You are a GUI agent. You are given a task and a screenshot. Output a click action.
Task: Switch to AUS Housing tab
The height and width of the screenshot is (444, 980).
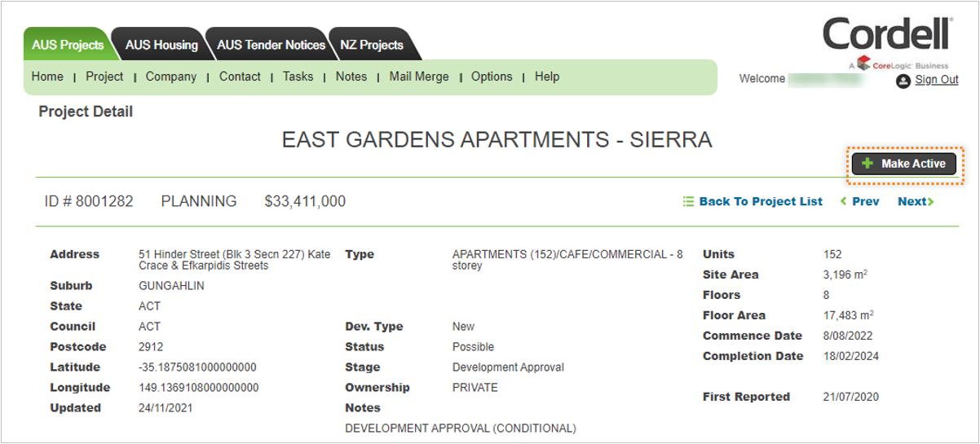click(161, 45)
